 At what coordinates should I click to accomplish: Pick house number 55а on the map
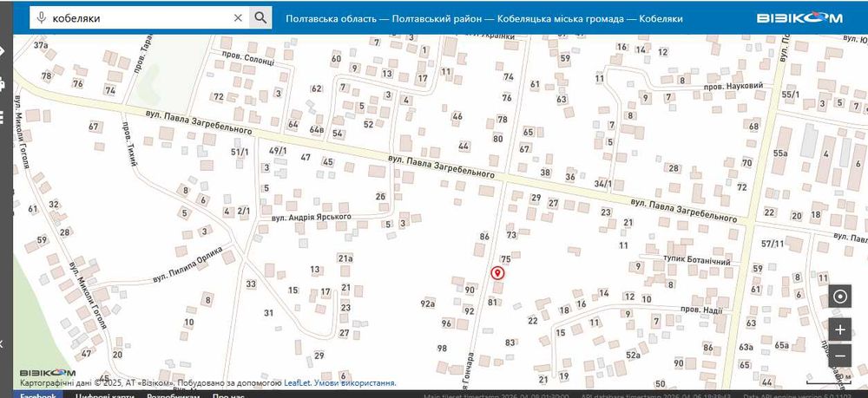pos(780,153)
